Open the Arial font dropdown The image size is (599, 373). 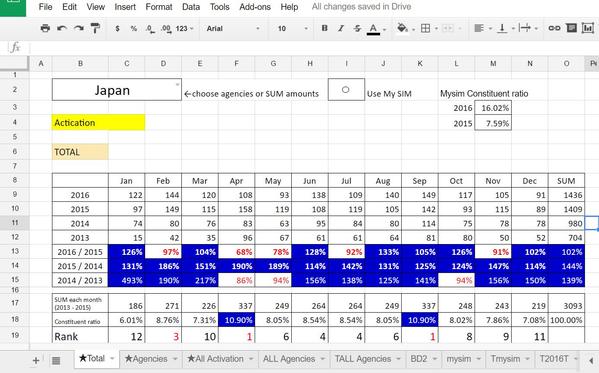233,28
